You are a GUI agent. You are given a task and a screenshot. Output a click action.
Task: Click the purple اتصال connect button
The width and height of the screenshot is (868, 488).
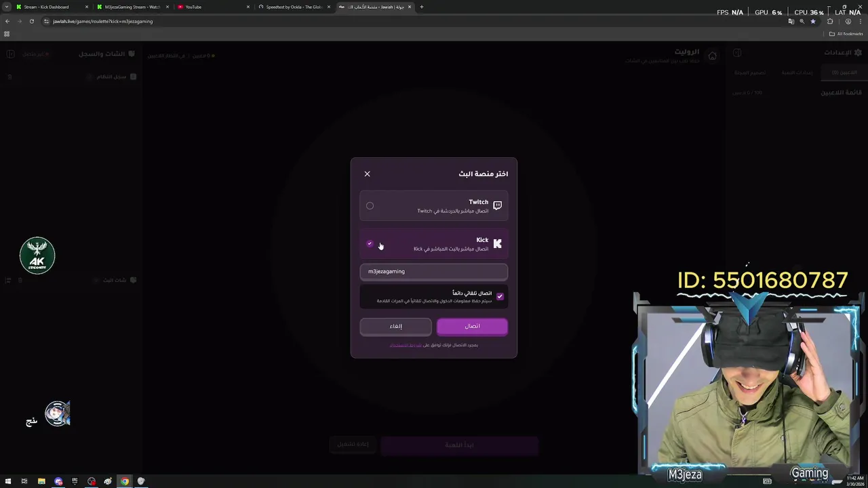(472, 327)
